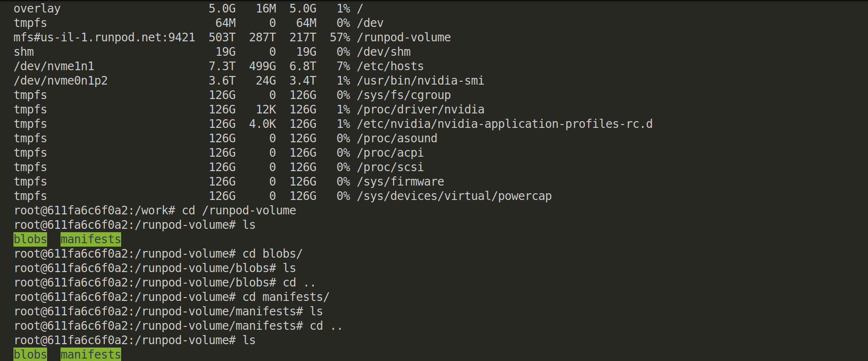868x361 pixels.
Task: Click the mfs#us-il-1.runpod.net:9421 filesystem entry
Action: pos(104,37)
